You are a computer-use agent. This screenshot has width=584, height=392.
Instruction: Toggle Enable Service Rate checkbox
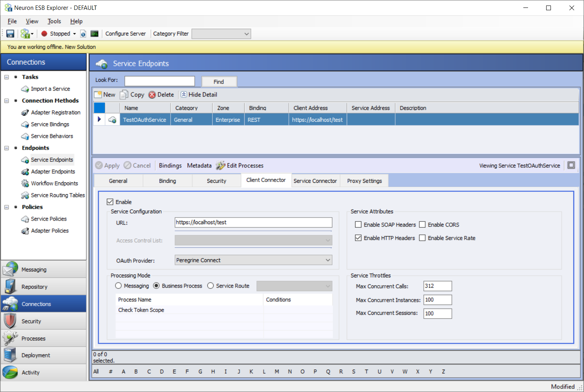coord(422,238)
